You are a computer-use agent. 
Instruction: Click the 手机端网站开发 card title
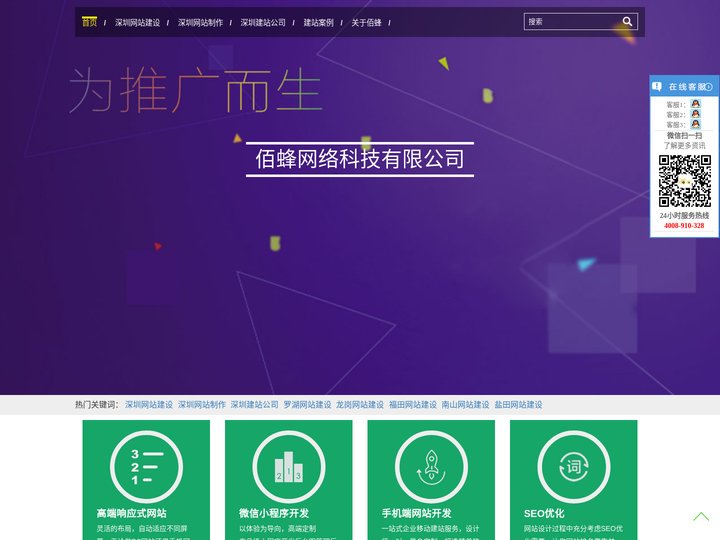[x=416, y=513]
